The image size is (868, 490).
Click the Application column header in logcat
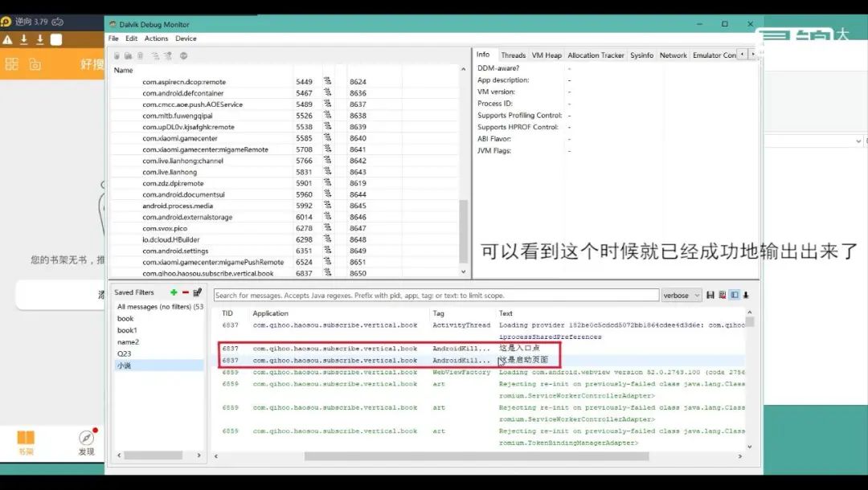point(270,313)
